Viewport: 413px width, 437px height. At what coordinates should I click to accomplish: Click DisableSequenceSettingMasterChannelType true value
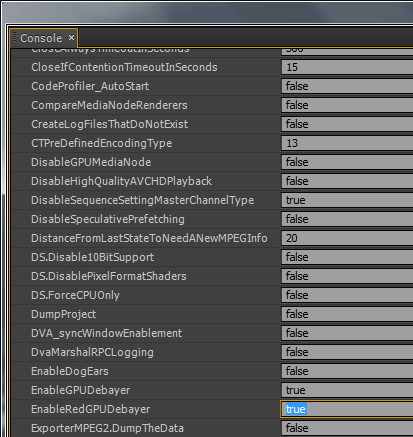(x=347, y=200)
